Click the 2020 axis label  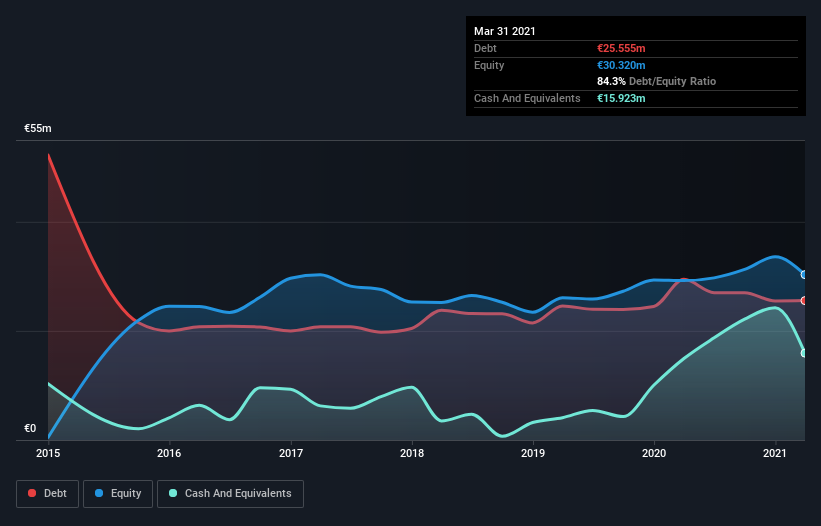pyautogui.click(x=654, y=453)
